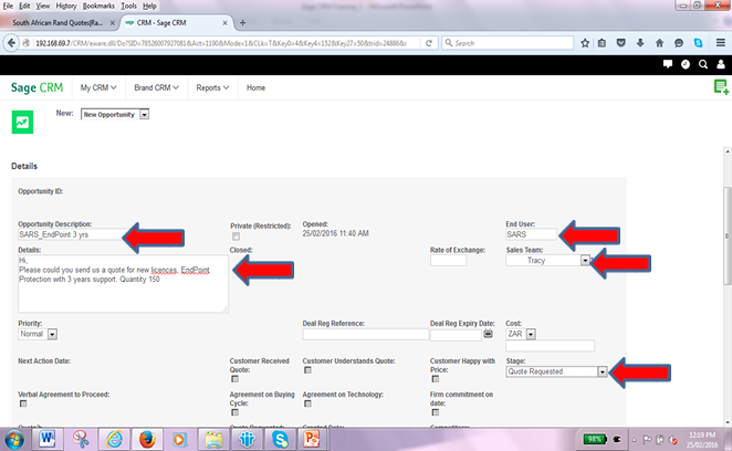Open the Deal Reg Expiry Date calendar icon
Image resolution: width=732 pixels, height=451 pixels.
click(488, 333)
